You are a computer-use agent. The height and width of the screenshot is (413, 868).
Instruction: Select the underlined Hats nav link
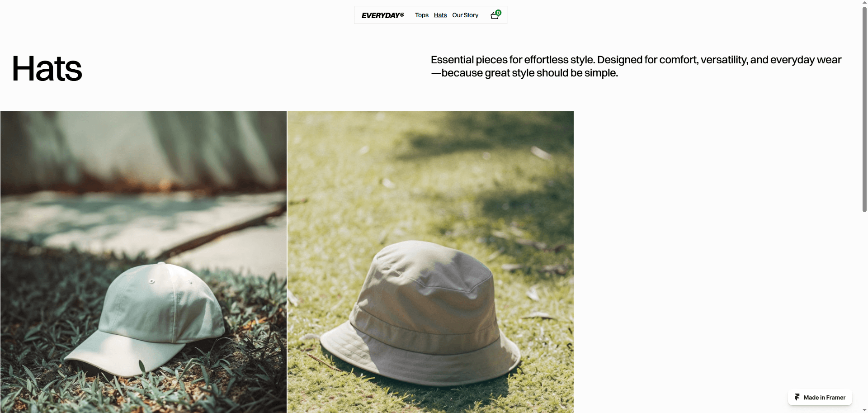(440, 15)
